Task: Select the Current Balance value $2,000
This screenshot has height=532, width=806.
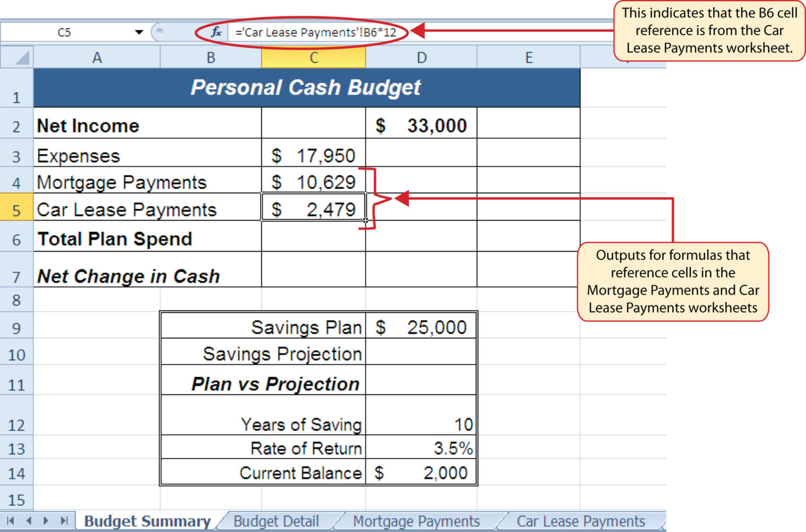Action: coord(421,472)
